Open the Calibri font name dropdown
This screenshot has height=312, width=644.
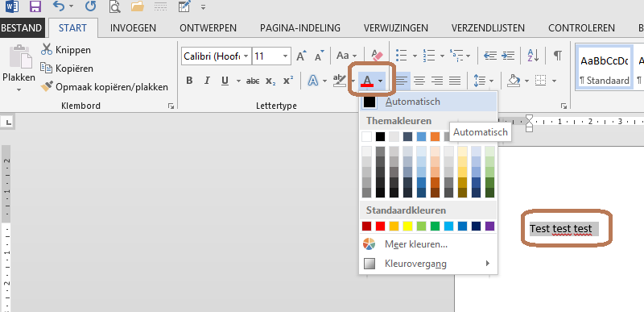(246, 56)
